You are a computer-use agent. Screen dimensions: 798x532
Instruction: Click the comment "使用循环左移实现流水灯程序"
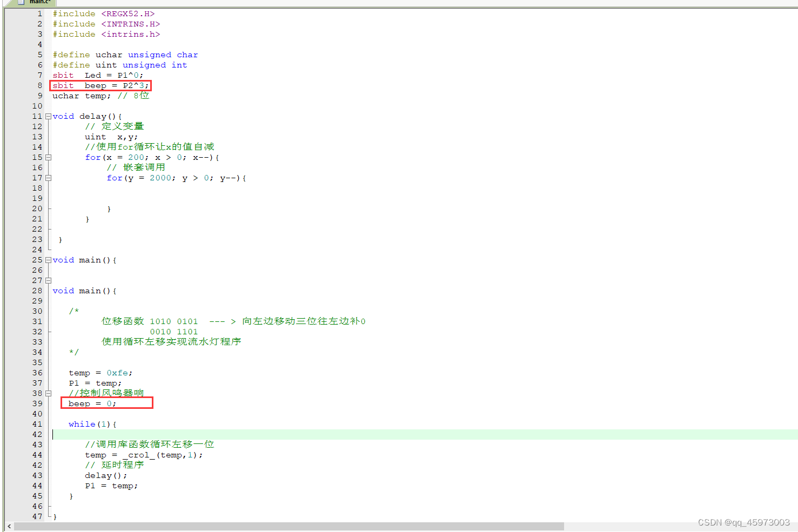click(x=171, y=342)
